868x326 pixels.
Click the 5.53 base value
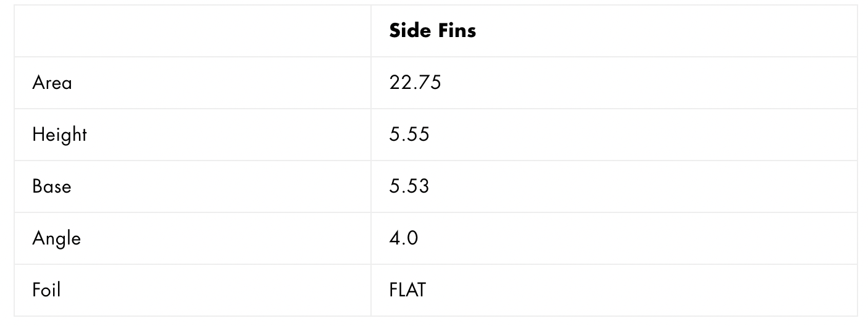(409, 186)
